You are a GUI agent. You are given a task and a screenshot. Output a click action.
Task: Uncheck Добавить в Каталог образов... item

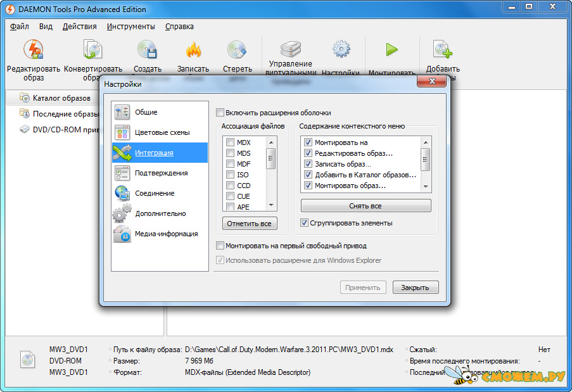coord(308,175)
